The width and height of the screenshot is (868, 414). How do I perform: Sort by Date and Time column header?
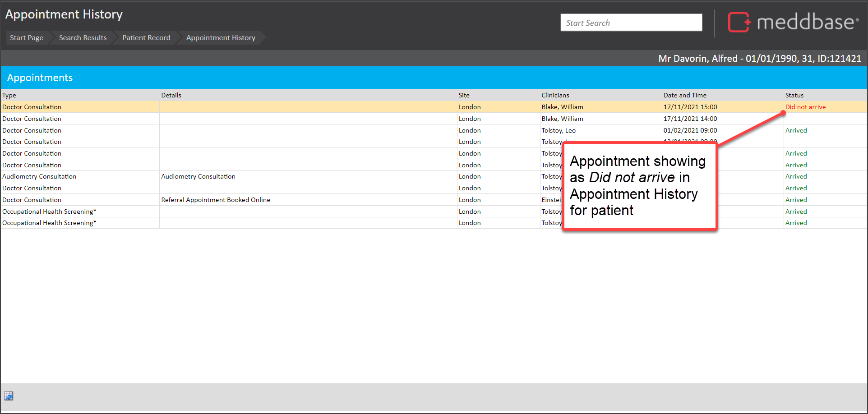[x=684, y=95]
